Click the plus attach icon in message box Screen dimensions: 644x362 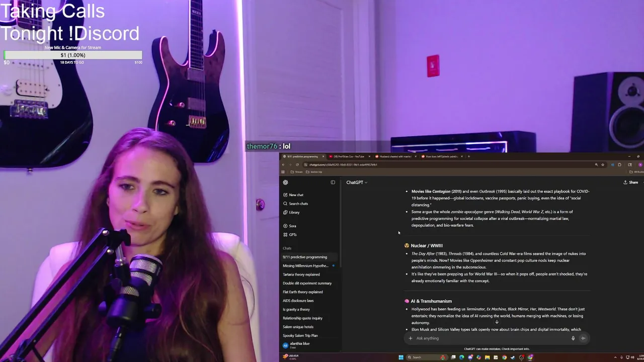point(411,338)
